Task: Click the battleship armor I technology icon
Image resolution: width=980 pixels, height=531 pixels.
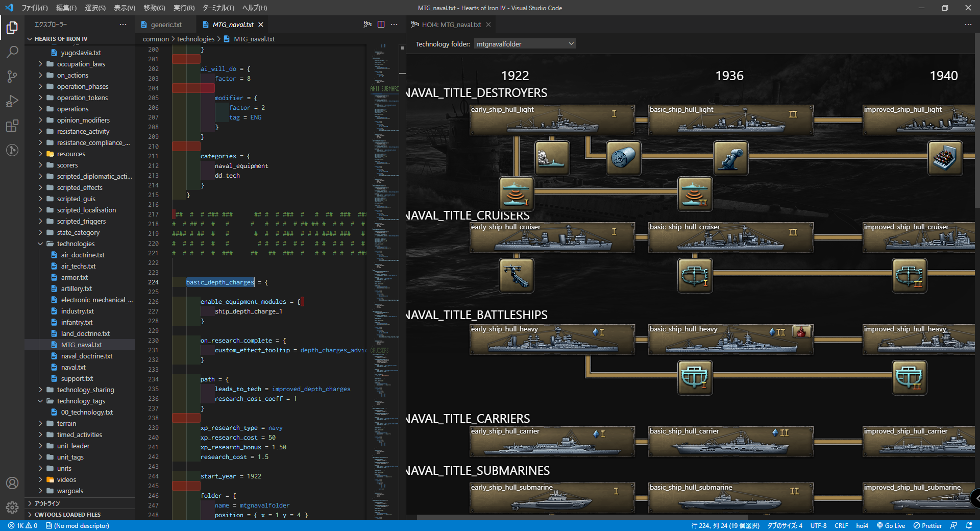Action: [x=695, y=377]
